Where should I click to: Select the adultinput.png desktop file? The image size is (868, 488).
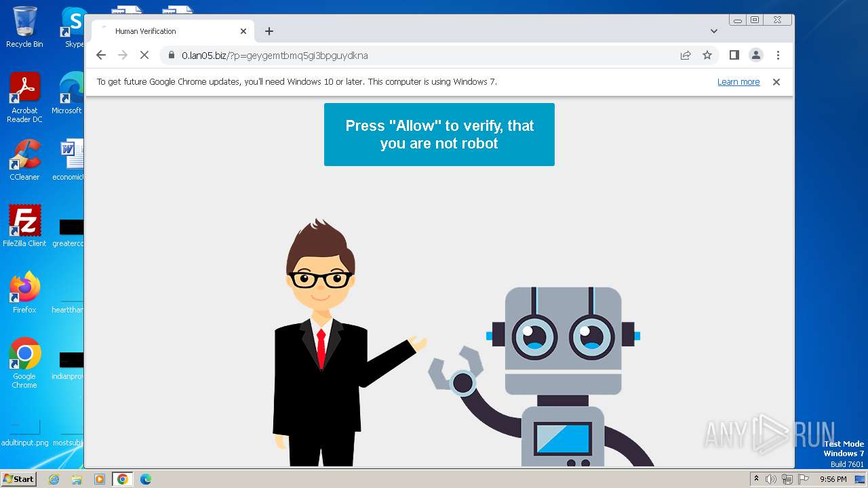(24, 434)
